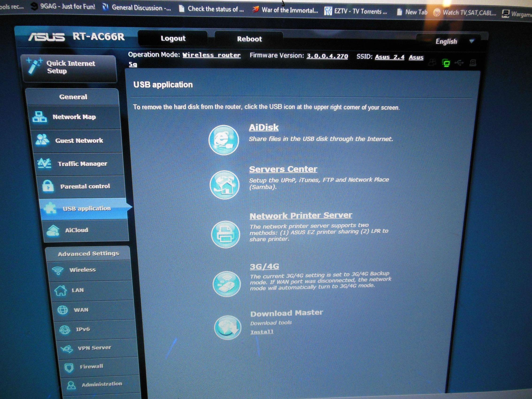Click the firmware version 3.0.0.4.270 link

(x=327, y=56)
